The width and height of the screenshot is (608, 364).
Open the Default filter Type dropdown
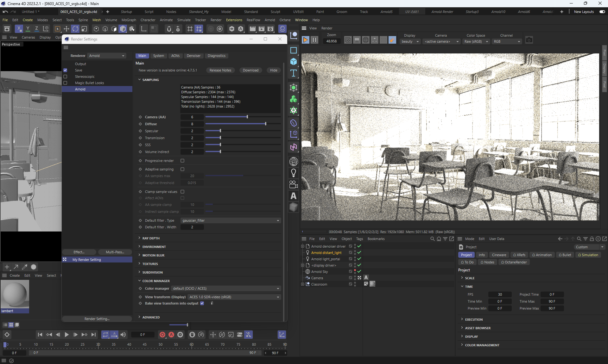click(231, 220)
